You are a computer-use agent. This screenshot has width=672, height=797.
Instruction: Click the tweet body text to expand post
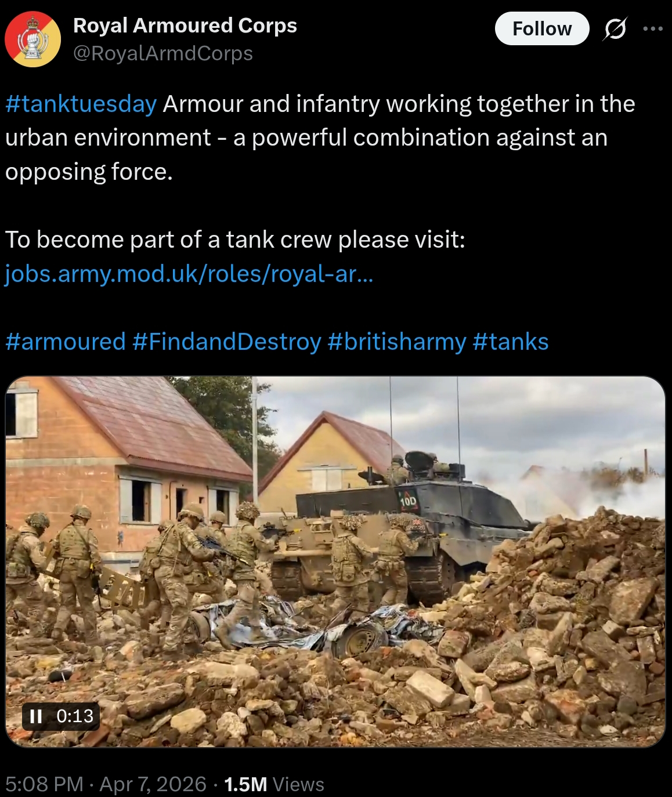coord(320,138)
